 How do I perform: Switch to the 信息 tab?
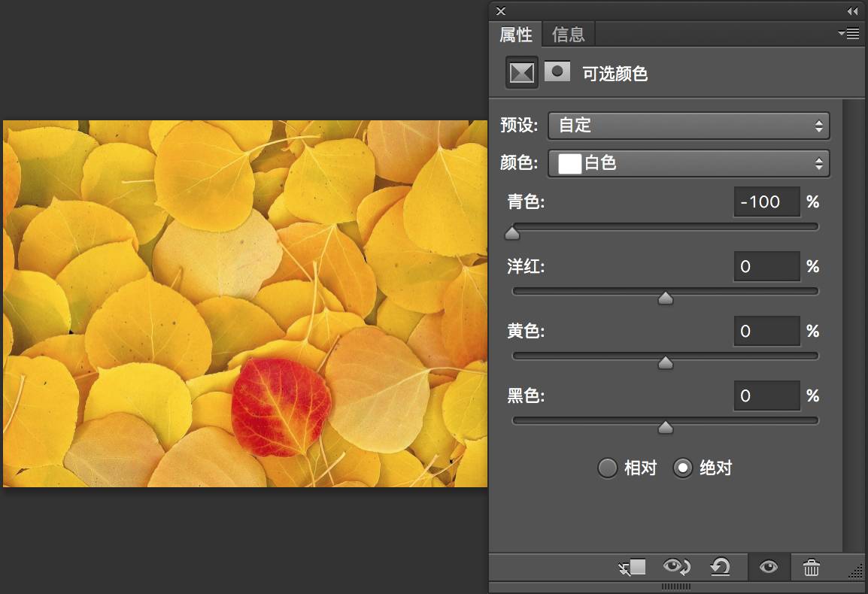[x=569, y=35]
